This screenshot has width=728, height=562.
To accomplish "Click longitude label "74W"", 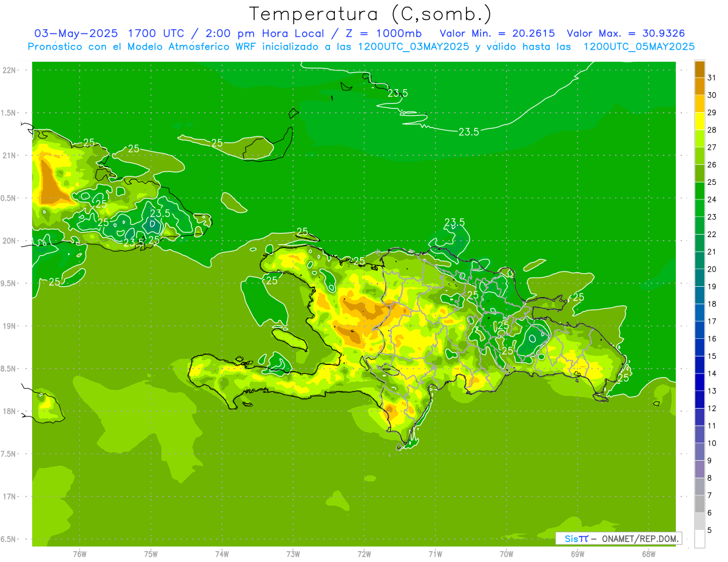I will [222, 554].
